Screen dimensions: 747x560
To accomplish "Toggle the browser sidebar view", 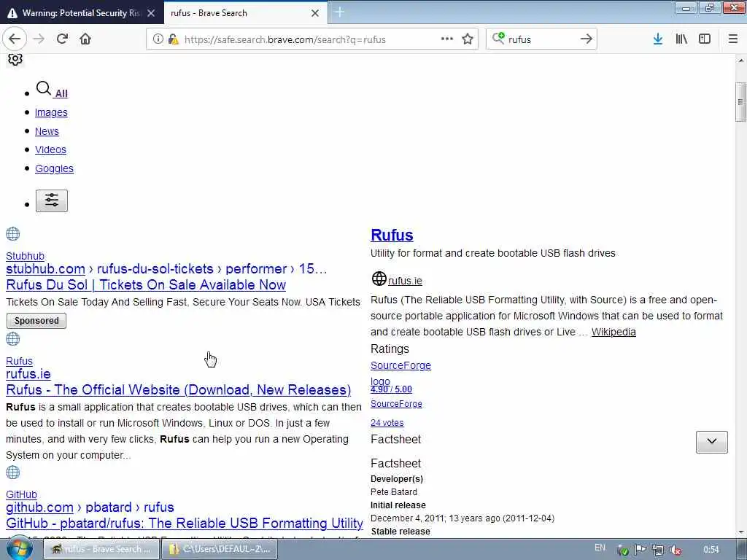I will (x=705, y=39).
